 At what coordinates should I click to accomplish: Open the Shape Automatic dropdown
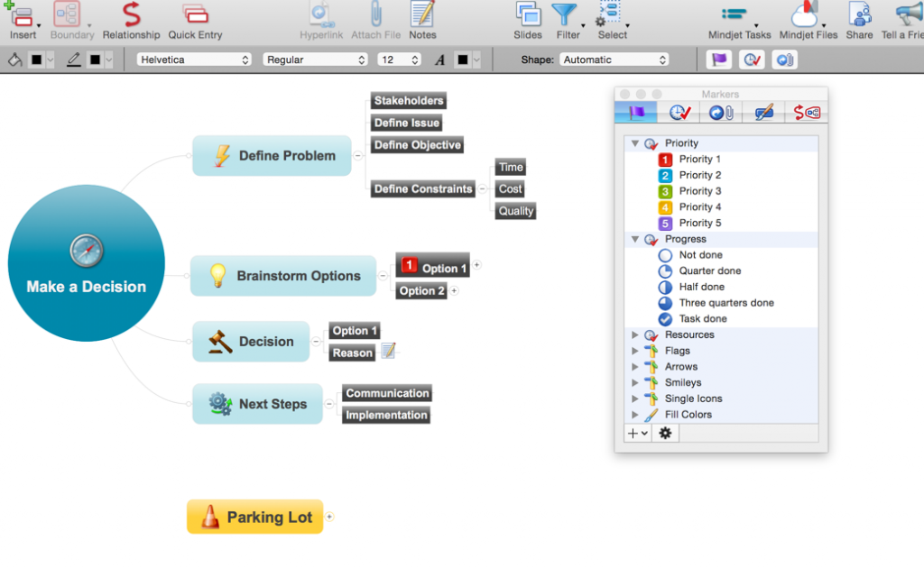(614, 59)
